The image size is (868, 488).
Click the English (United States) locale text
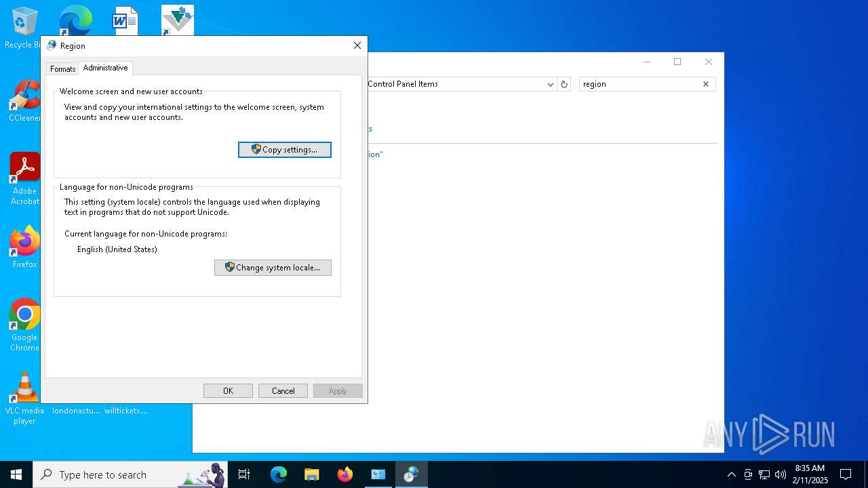pyautogui.click(x=117, y=249)
